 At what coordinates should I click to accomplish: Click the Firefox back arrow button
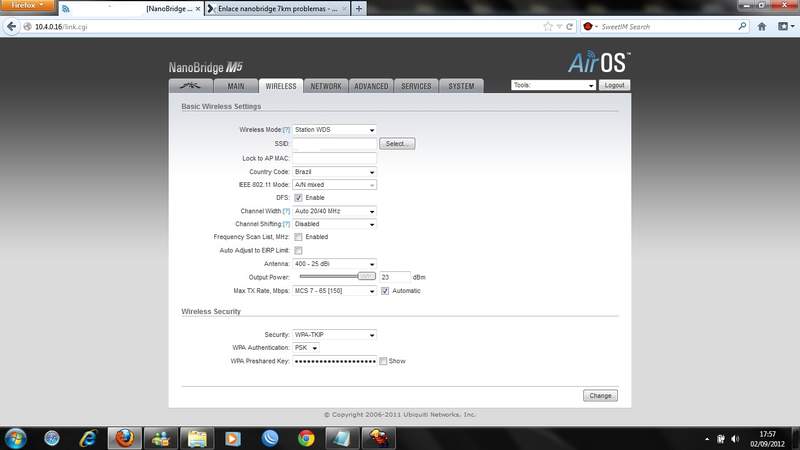11,27
